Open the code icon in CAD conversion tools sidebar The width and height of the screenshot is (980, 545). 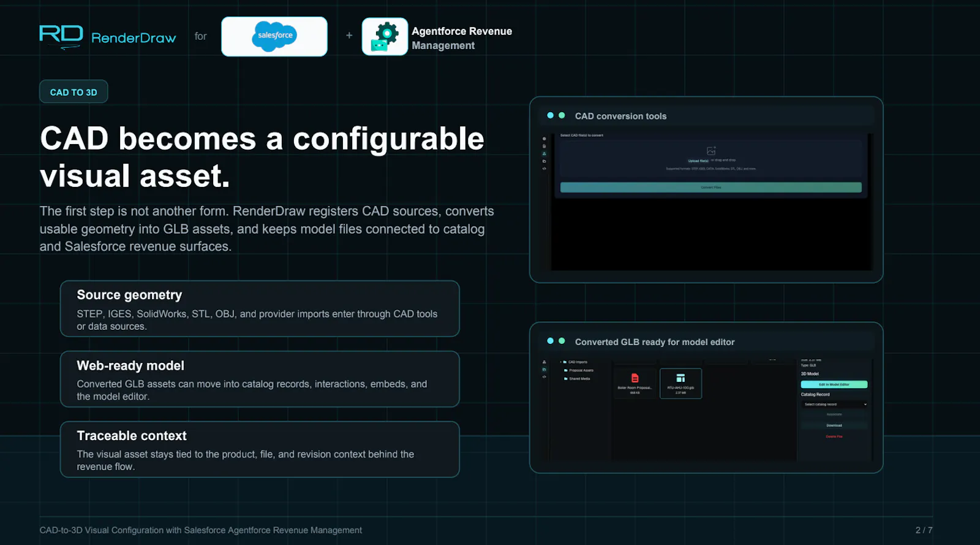coord(544,169)
